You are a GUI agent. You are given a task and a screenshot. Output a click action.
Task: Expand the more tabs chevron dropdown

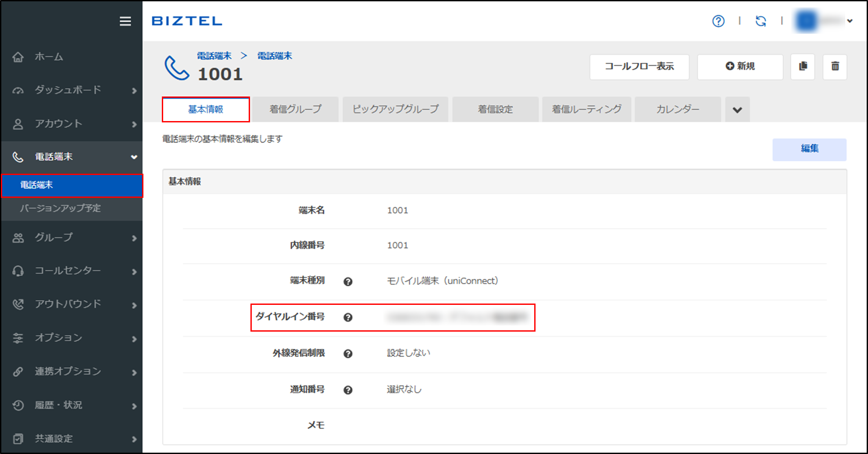737,110
